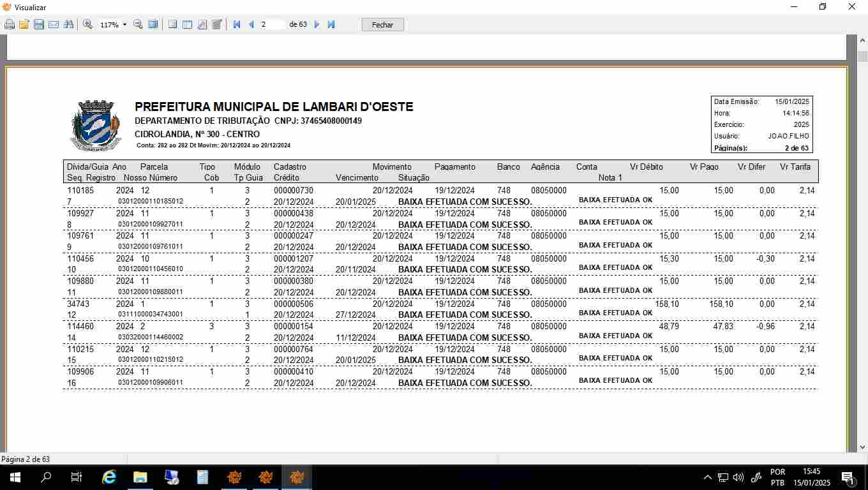Show hidden system tray icons chevron

coord(707,477)
